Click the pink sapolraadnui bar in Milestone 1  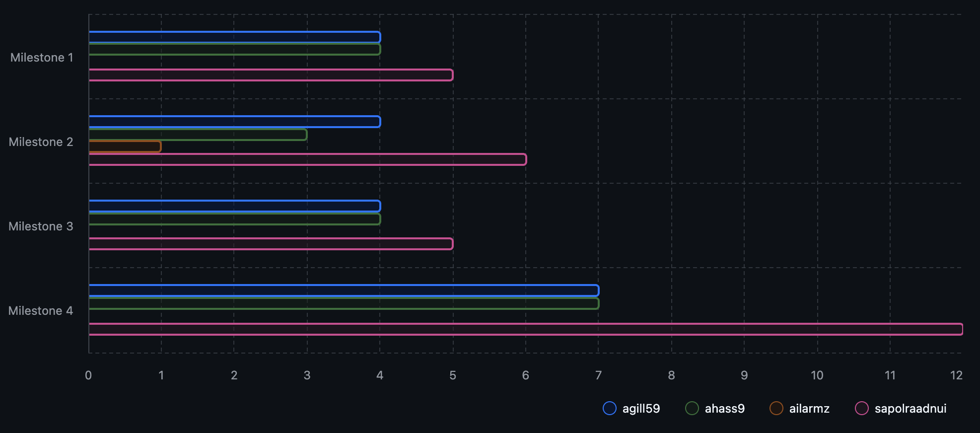(x=271, y=75)
